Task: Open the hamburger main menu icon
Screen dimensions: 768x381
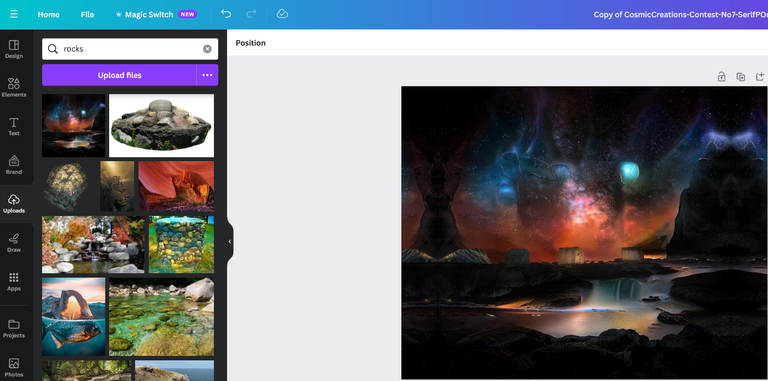Action: pos(14,14)
